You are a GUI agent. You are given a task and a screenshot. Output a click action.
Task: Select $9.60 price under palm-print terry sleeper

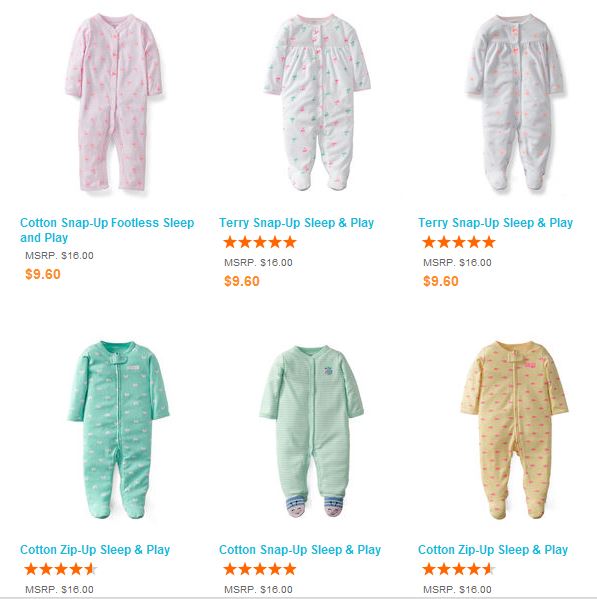click(242, 281)
